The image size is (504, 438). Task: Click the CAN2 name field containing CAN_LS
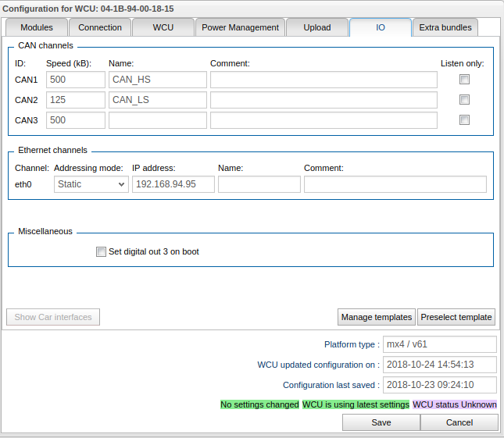coord(158,100)
